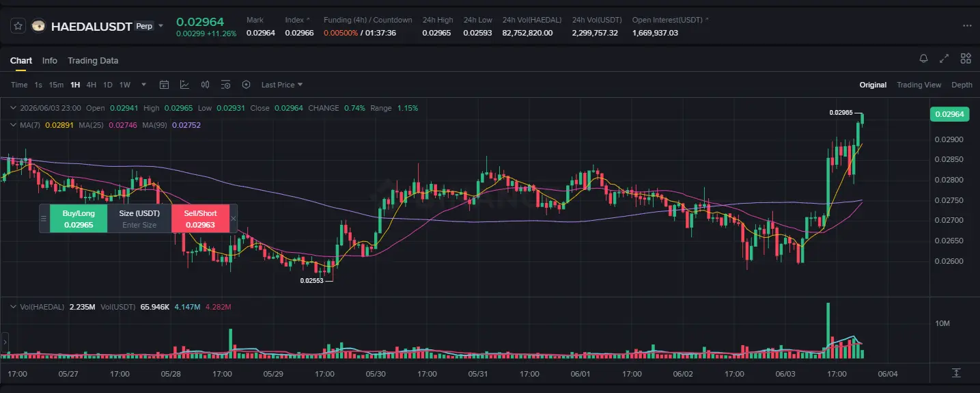This screenshot has height=393, width=980.
Task: Reset the time axis scale icon
Action: 956,372
